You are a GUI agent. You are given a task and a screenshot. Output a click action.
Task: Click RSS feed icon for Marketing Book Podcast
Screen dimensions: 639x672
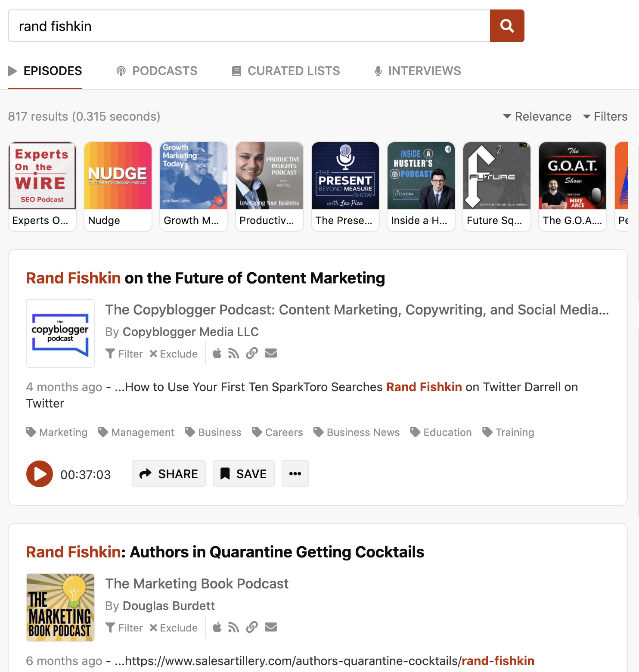233,627
